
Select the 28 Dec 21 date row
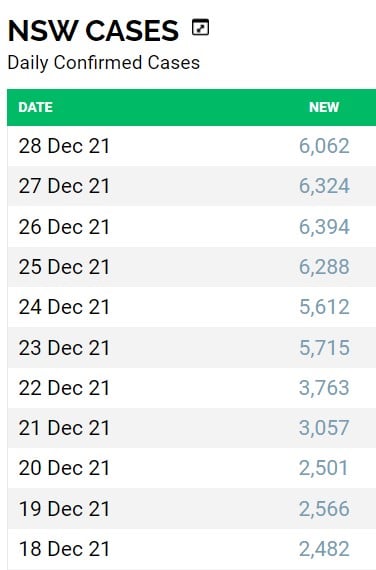pyautogui.click(x=192, y=146)
